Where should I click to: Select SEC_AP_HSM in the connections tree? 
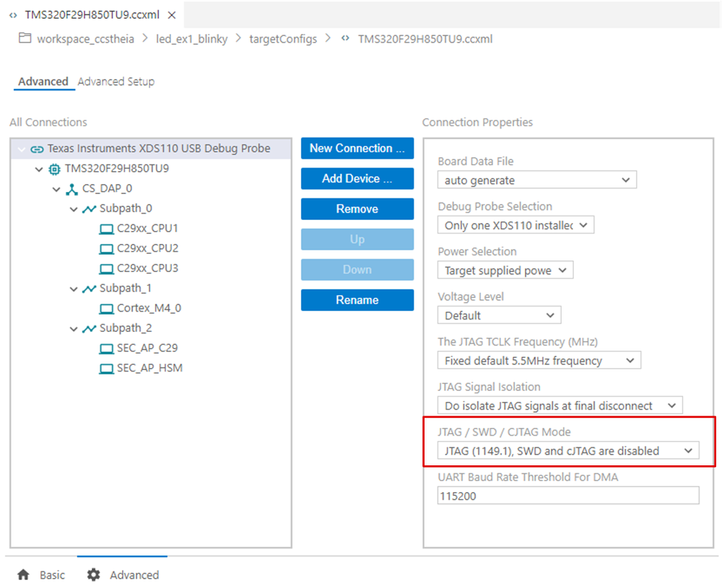click(x=149, y=368)
